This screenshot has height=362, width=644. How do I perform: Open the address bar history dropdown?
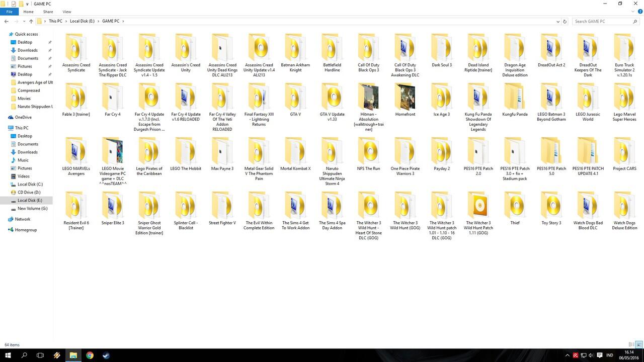557,21
